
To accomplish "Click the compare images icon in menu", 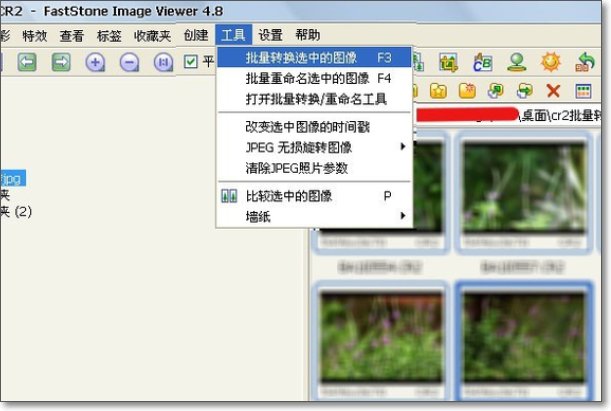I will pos(229,196).
